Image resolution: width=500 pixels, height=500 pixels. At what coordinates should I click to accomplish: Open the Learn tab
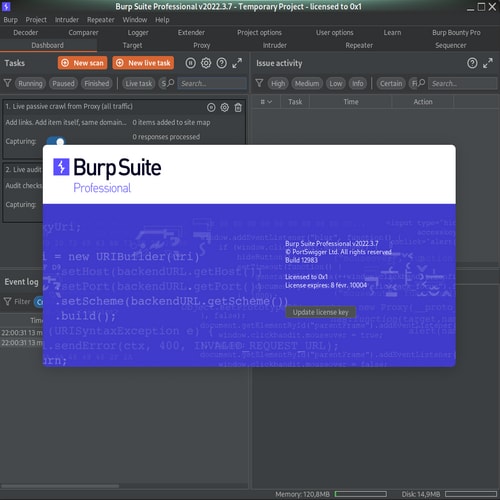coord(392,32)
